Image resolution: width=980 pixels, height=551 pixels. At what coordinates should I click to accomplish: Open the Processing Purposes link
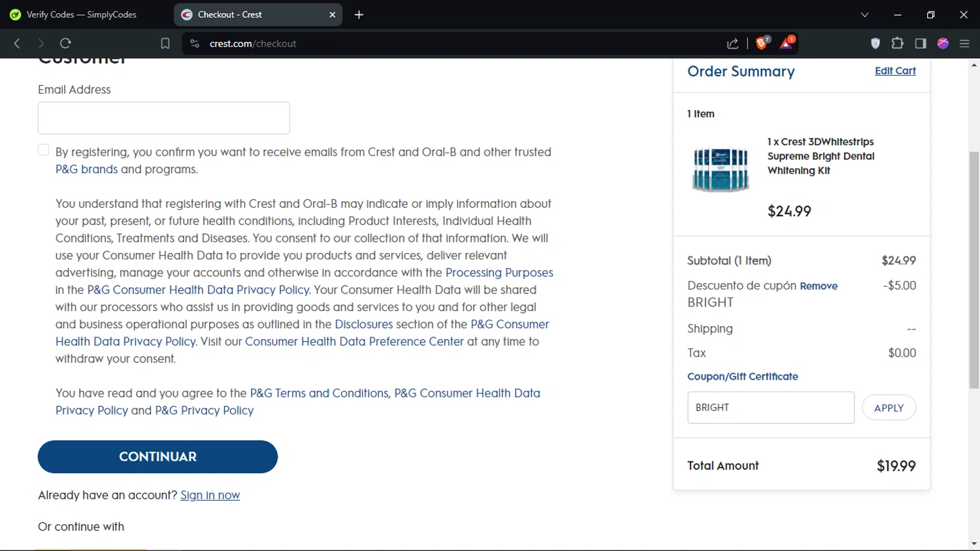(499, 273)
